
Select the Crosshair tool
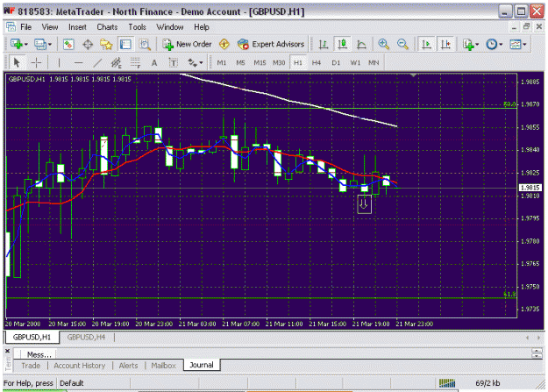(36, 63)
